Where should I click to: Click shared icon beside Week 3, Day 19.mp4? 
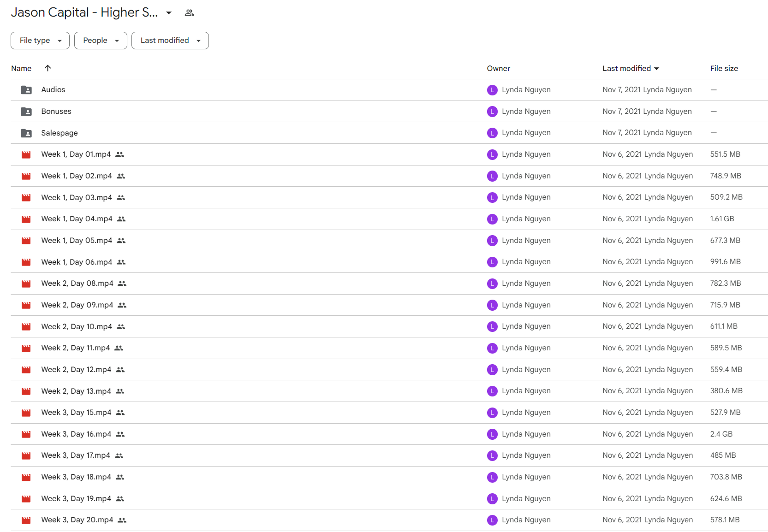tap(120, 499)
